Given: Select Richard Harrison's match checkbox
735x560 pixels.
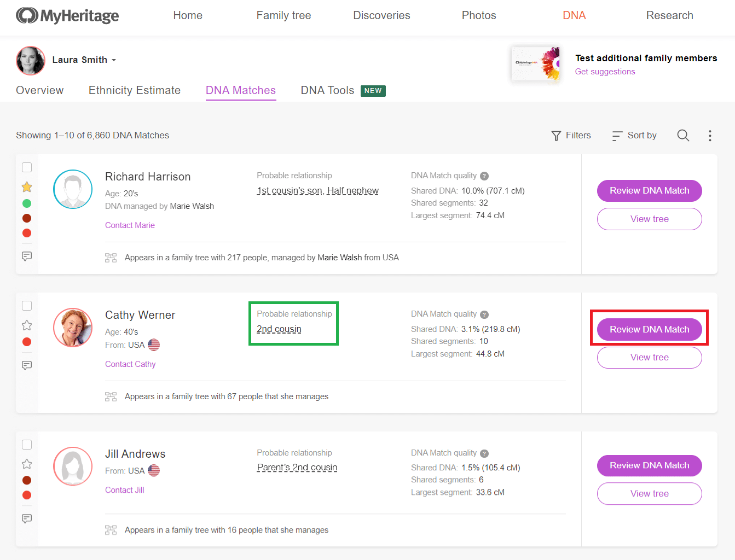Looking at the screenshot, I should click(27, 167).
